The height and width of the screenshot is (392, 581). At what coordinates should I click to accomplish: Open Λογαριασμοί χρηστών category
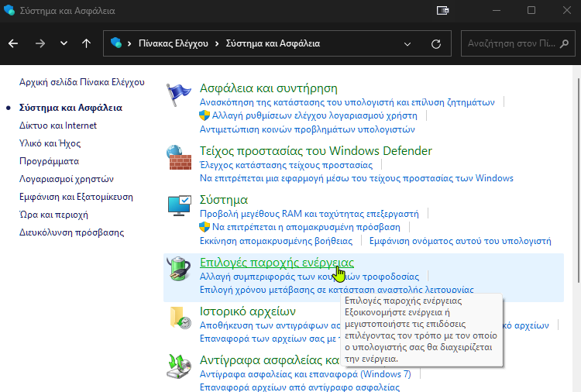click(x=67, y=179)
